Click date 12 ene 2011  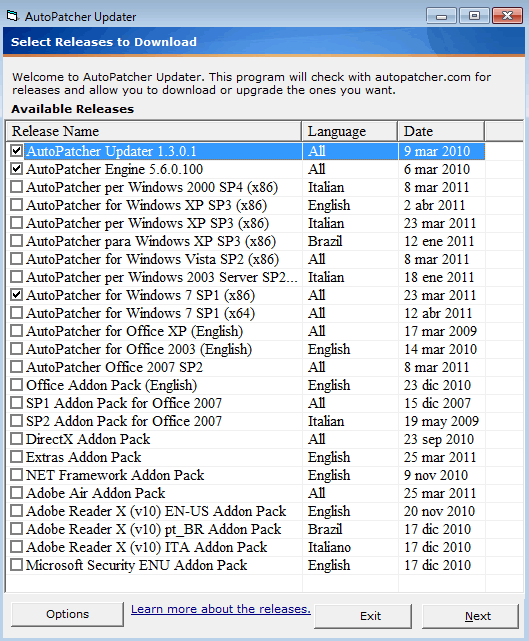click(x=439, y=241)
